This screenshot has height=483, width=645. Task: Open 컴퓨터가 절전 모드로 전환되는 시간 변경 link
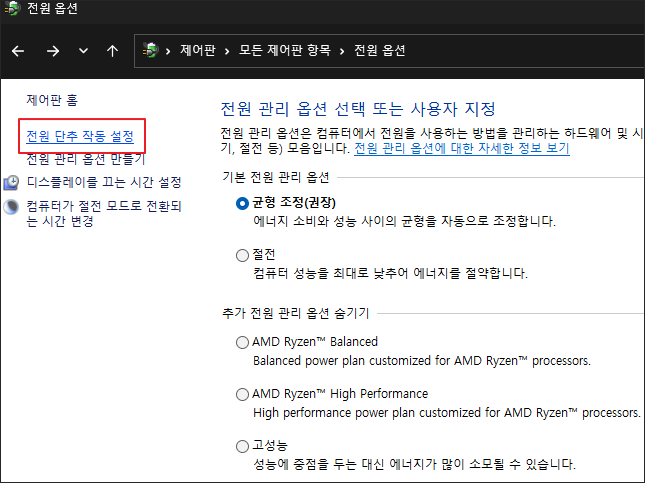point(104,213)
